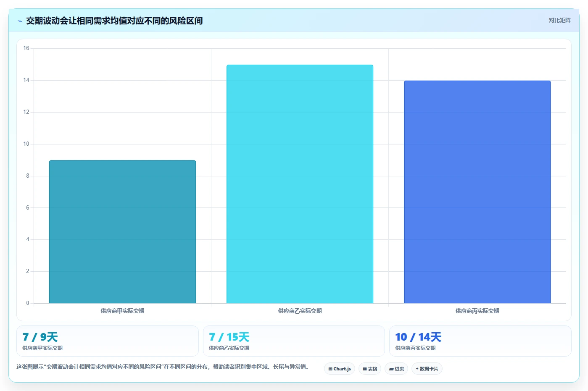Click the 进度 tag chip
The image size is (588, 391).
396,369
